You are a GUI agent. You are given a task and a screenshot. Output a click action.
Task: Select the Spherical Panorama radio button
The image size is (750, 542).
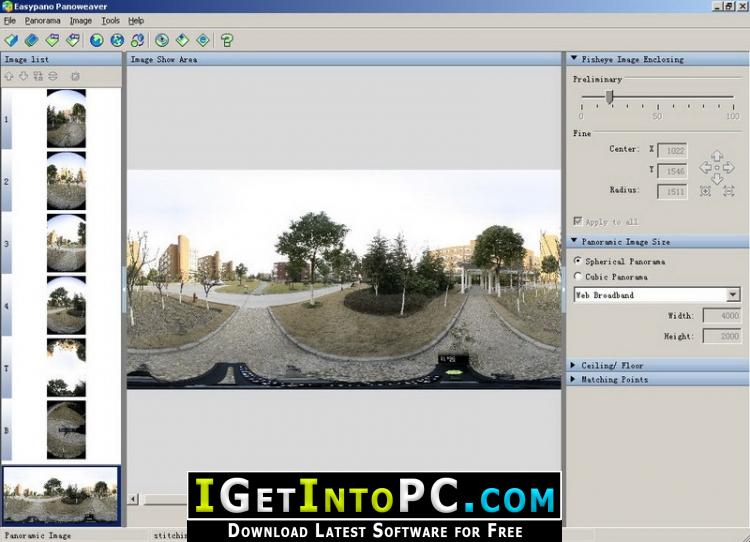(578, 261)
